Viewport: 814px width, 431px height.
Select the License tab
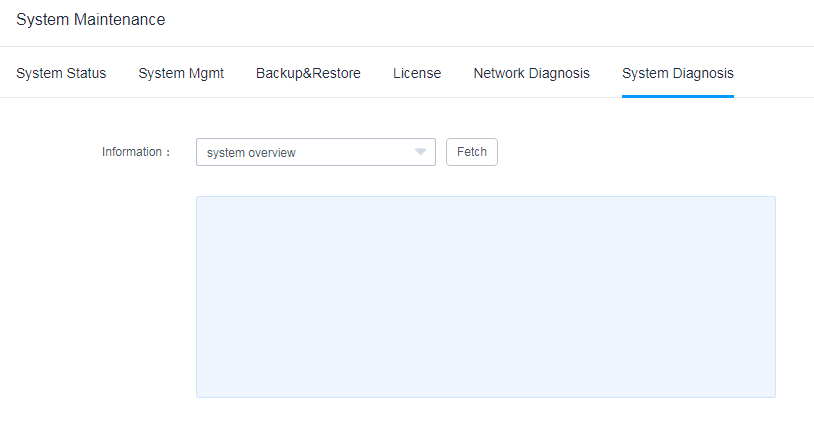(417, 73)
